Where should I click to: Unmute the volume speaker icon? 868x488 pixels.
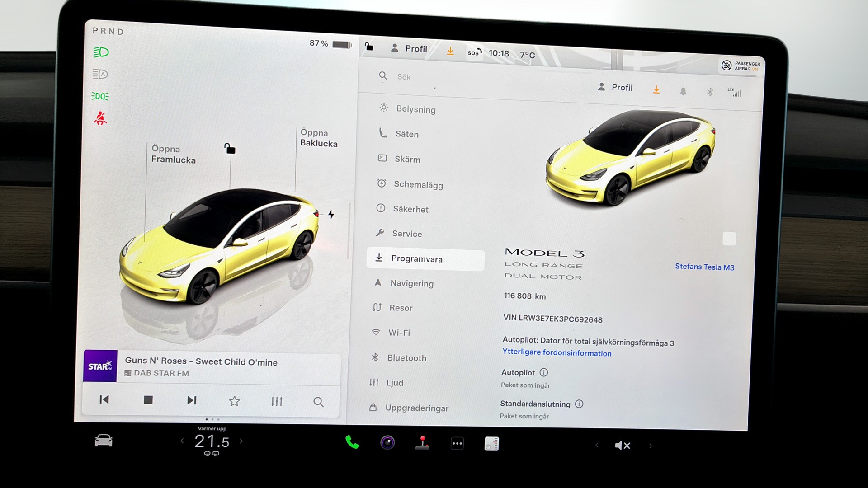point(623,446)
